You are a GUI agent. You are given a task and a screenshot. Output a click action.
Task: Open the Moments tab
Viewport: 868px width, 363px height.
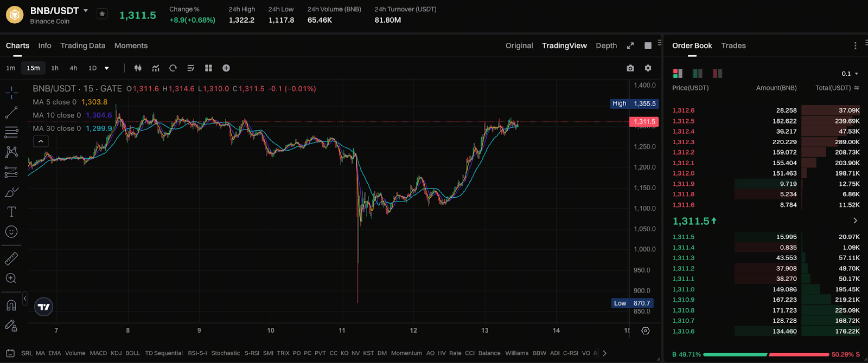tap(131, 46)
